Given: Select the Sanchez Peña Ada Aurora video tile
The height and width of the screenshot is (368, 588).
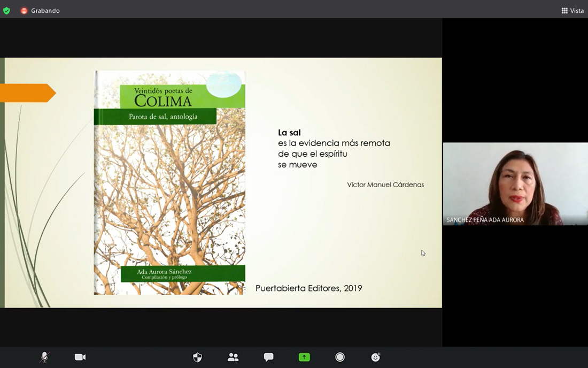Looking at the screenshot, I should click(x=515, y=184).
